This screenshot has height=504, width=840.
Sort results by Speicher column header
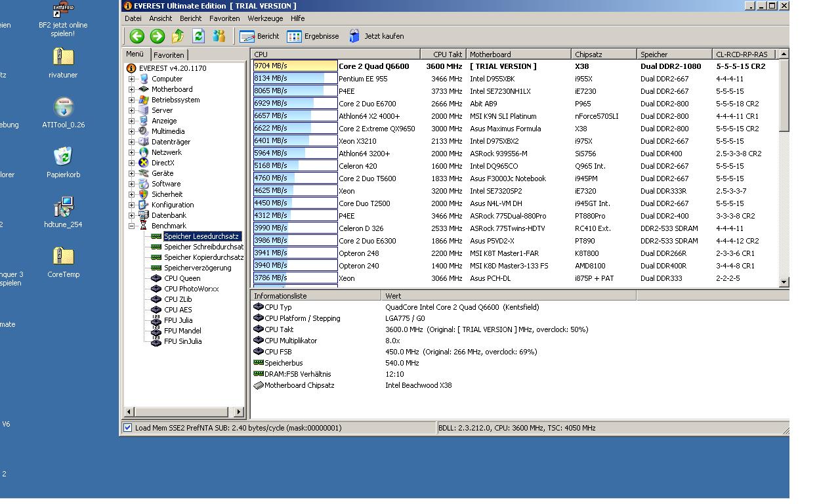(675, 54)
